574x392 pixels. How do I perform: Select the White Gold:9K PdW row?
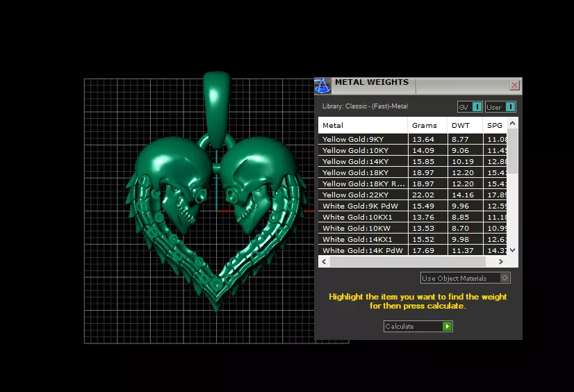tap(413, 206)
